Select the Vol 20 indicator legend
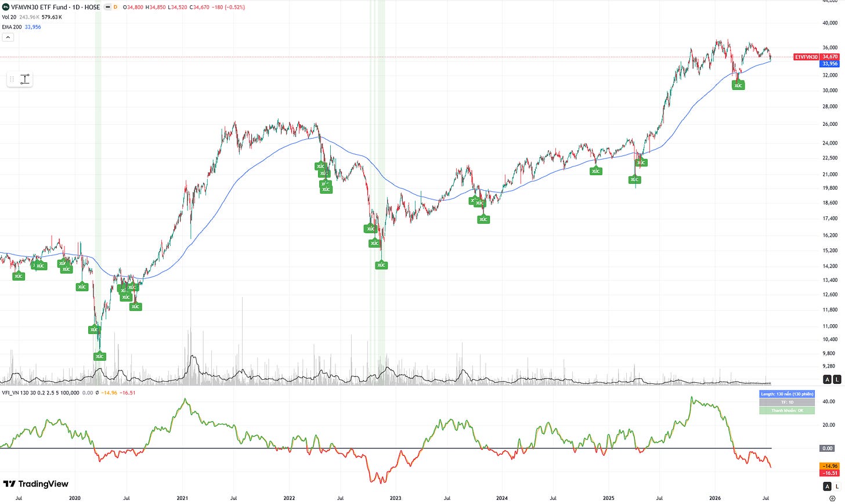Screen dimensions: 845x504 point(9,17)
